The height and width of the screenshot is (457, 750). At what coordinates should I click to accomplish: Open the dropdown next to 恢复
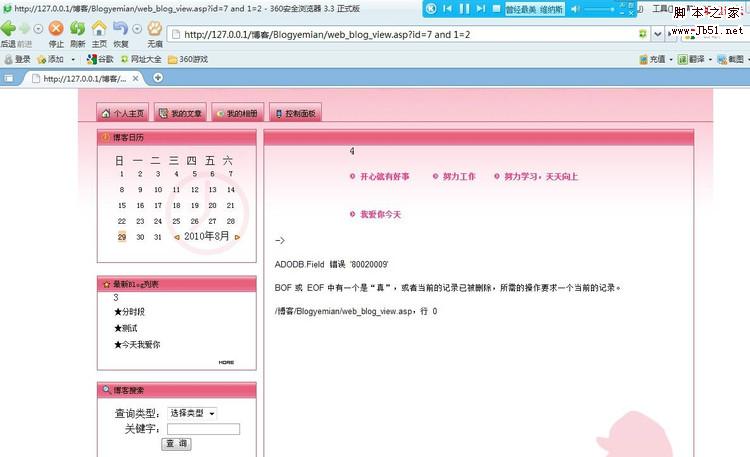pos(137,29)
